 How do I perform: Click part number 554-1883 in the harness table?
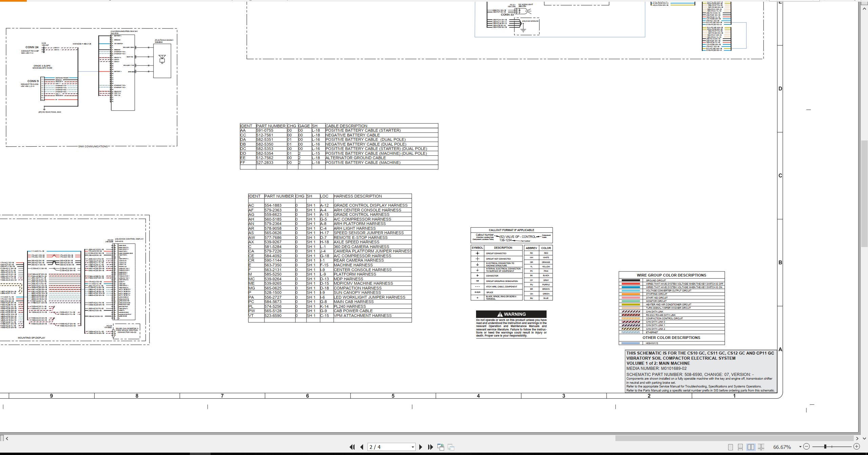pos(273,205)
